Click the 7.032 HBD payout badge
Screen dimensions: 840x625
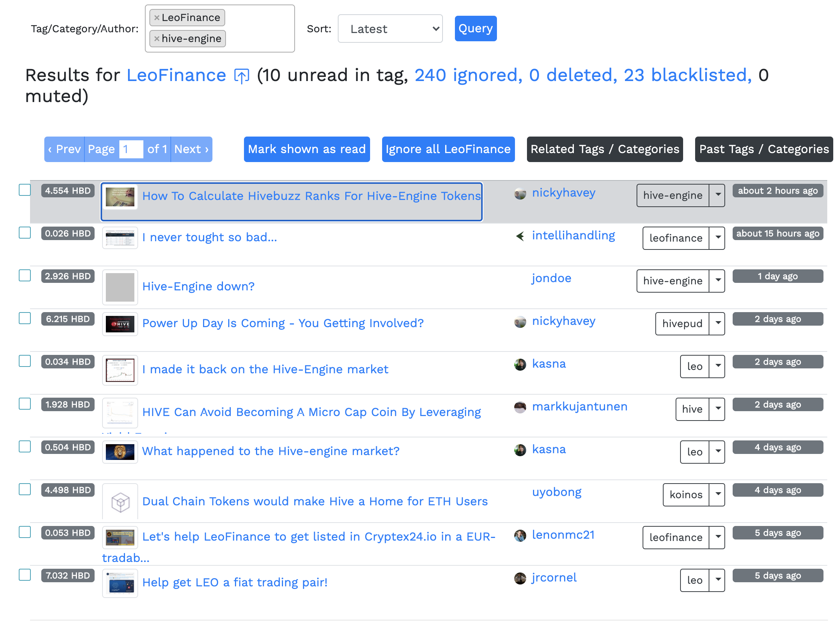[68, 575]
